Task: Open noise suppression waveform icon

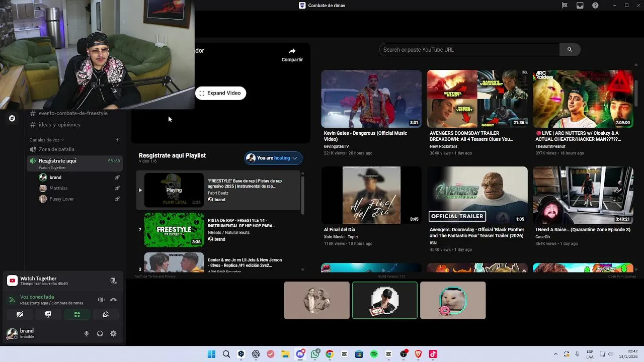Action: (101, 300)
